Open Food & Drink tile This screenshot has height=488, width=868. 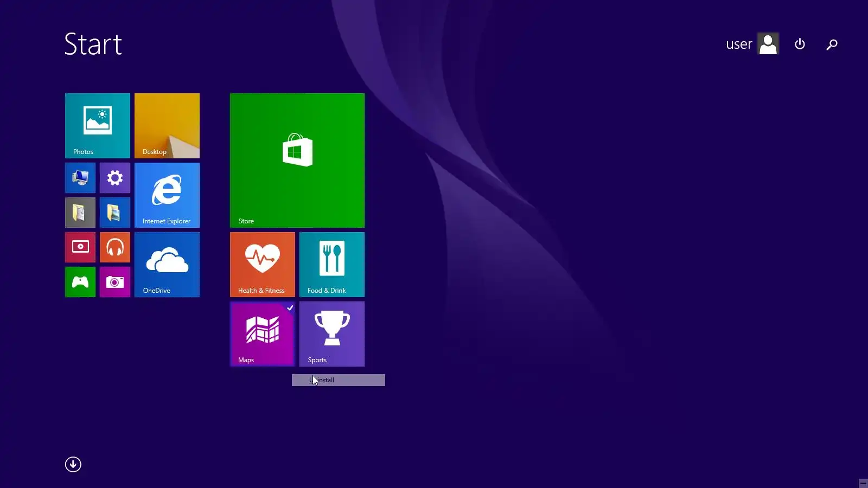click(x=332, y=265)
